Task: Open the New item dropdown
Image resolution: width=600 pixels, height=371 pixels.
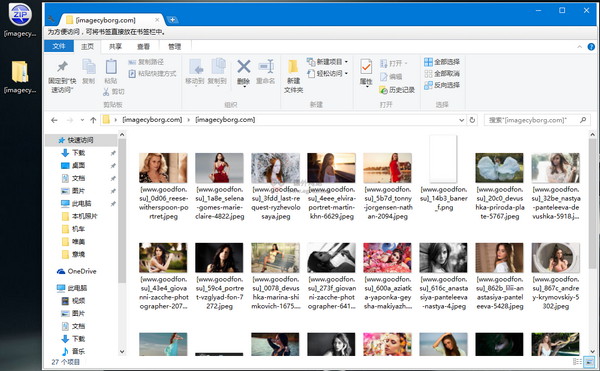Action: [328, 62]
